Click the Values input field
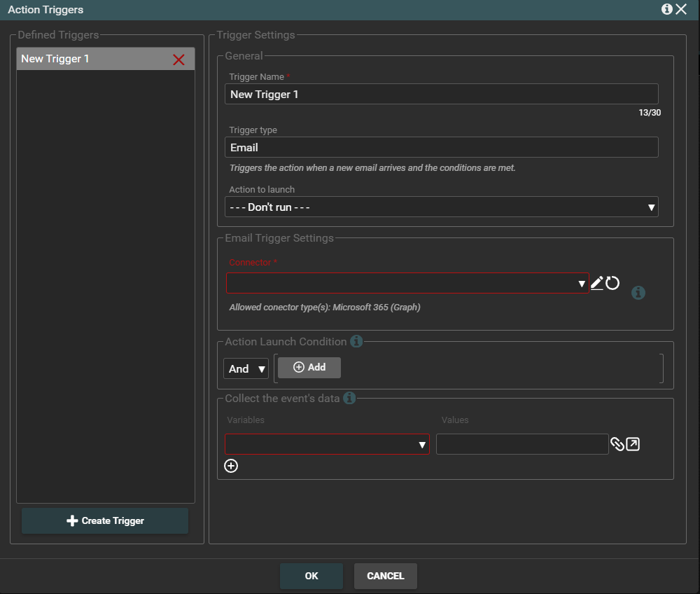This screenshot has width=700, height=594. (x=522, y=444)
